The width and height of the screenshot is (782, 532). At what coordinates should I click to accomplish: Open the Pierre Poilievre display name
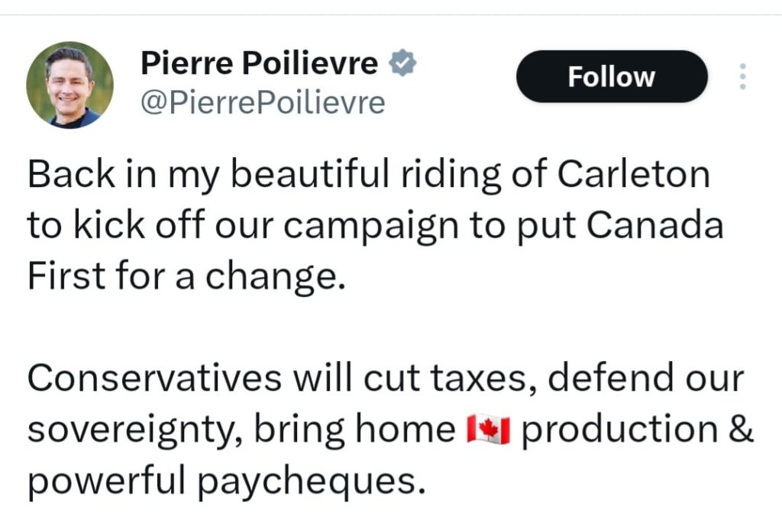point(259,64)
